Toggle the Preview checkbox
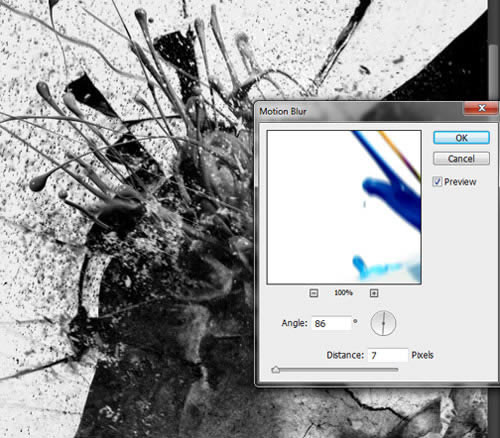Image resolution: width=500 pixels, height=438 pixels. point(437,182)
